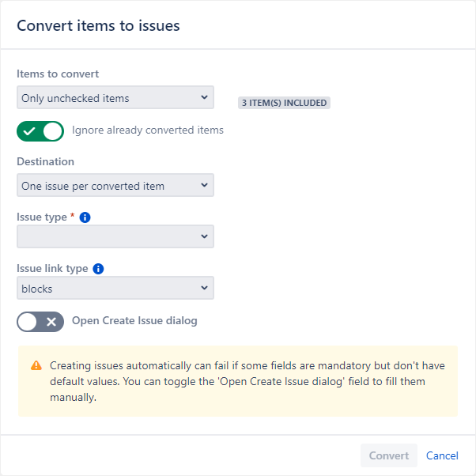Viewport: 476px width, 476px height.
Task: Click the info icon beside Issue type
Action: (x=85, y=217)
